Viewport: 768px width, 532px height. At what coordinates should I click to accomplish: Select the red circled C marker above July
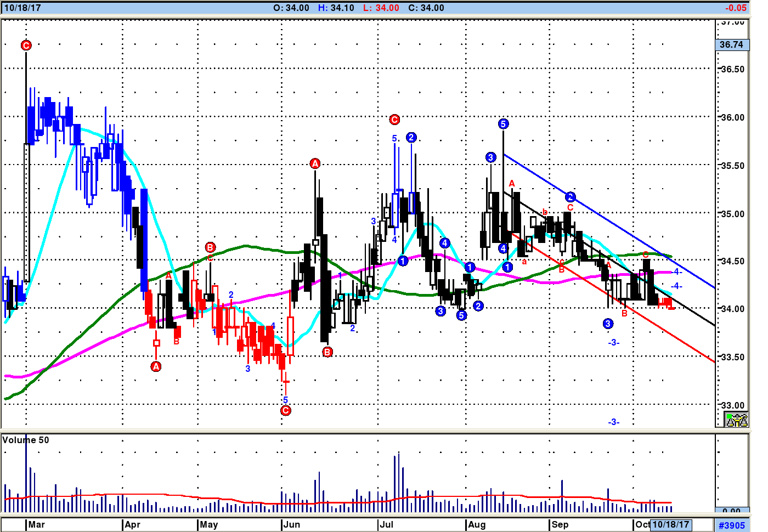[394, 120]
